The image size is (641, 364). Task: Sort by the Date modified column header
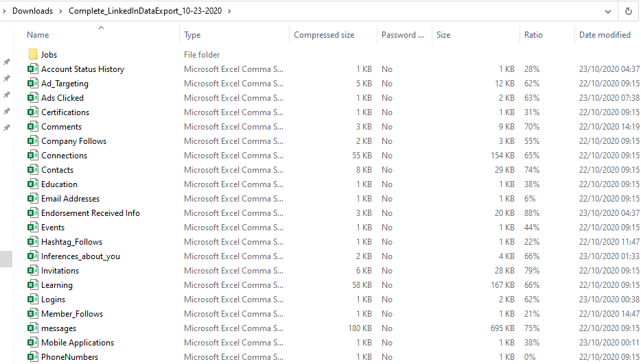[x=605, y=35]
